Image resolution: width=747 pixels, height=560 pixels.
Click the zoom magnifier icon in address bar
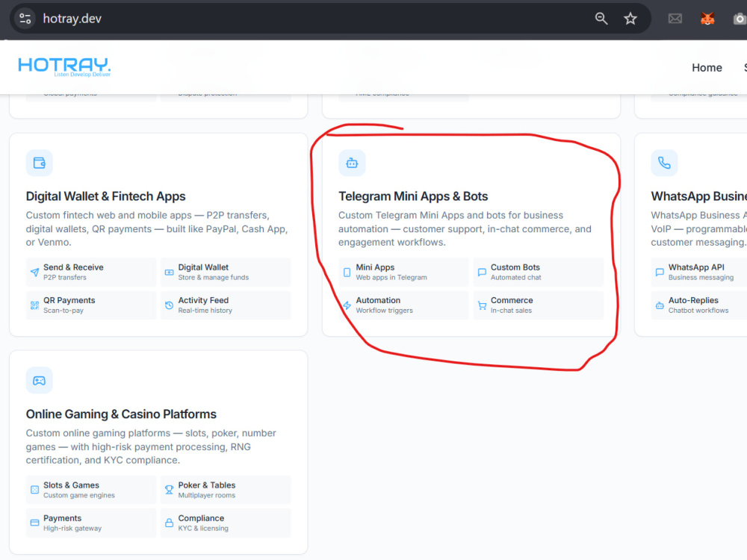pos(601,19)
